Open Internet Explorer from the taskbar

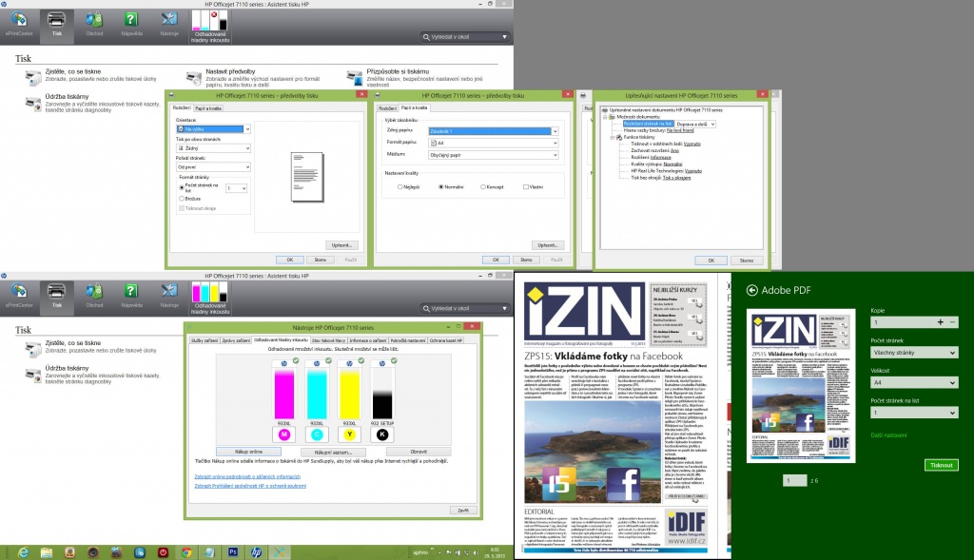(x=23, y=552)
